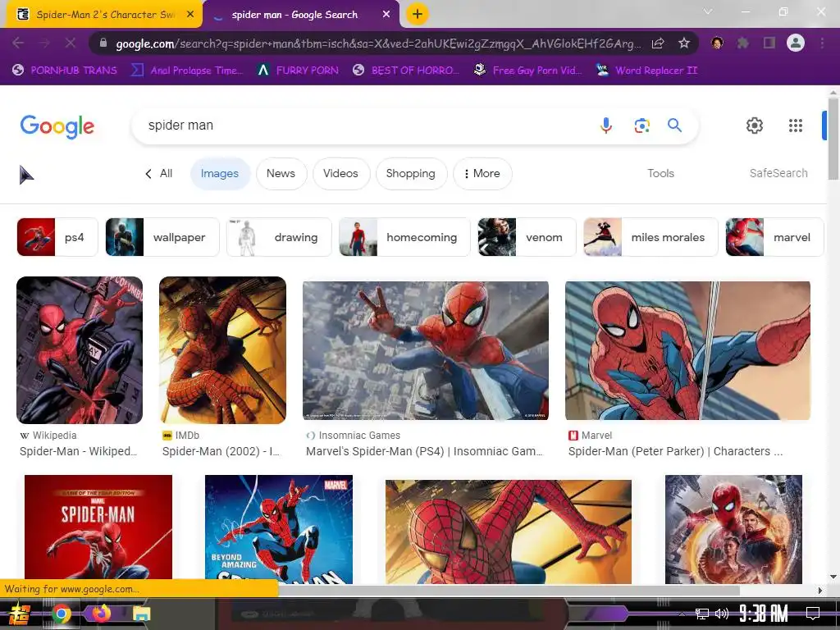Image resolution: width=840 pixels, height=630 pixels.
Task: Open the volume control in system tray
Action: [x=722, y=614]
